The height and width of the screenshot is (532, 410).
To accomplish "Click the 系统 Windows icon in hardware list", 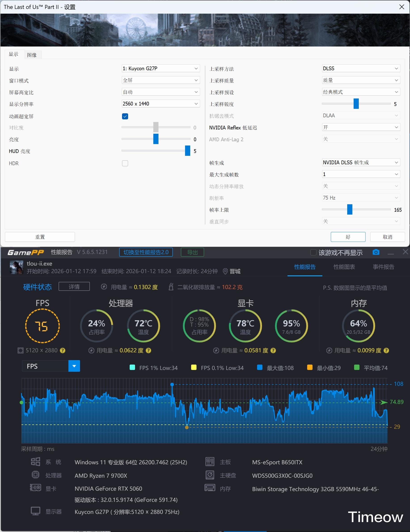I will 36,462.
